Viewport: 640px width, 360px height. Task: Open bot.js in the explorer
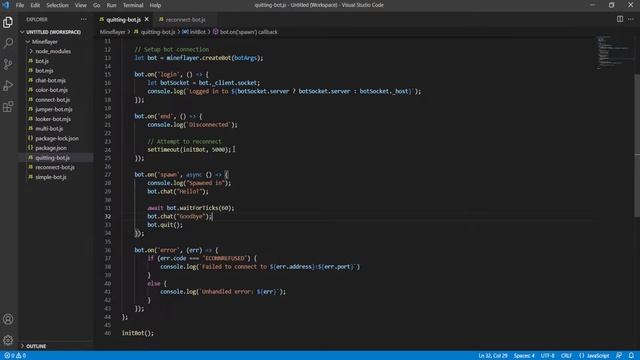click(x=42, y=61)
